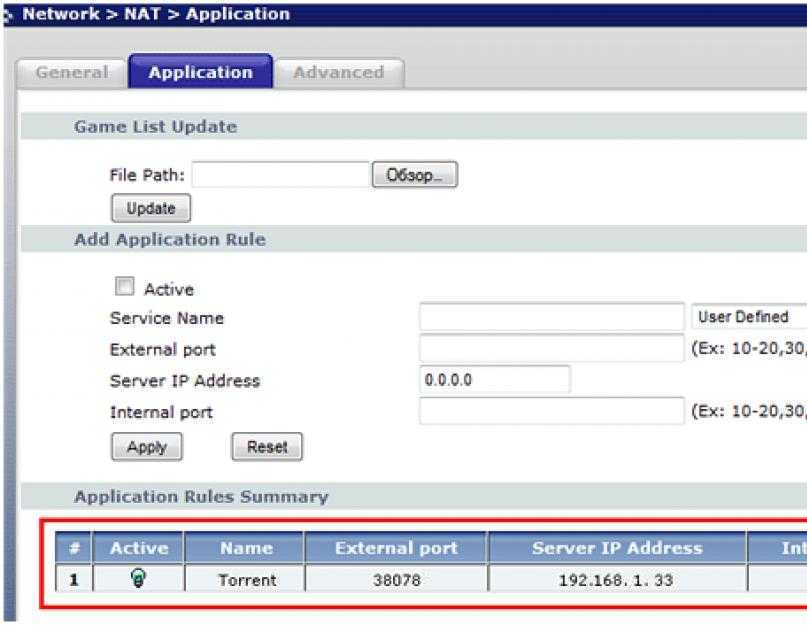The height and width of the screenshot is (625, 807).
Task: Click the rule number 1 cell
Action: click(74, 580)
